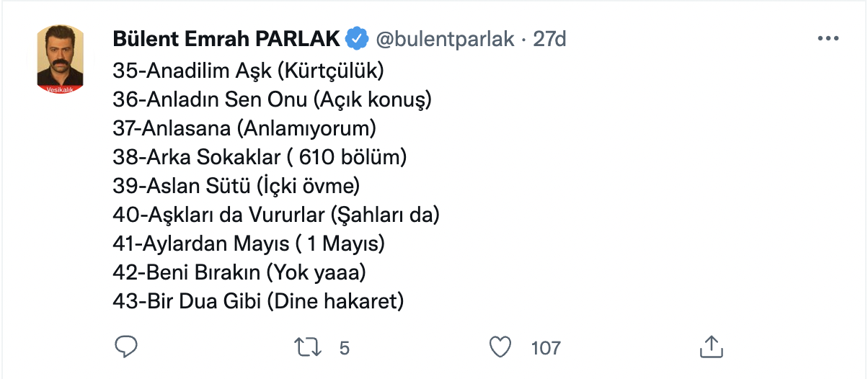868x379 pixels.
Task: Open the share tweet icon
Action: 711,347
